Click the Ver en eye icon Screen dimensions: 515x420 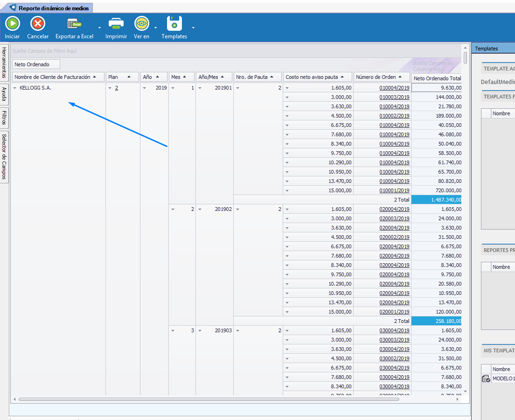[141, 23]
